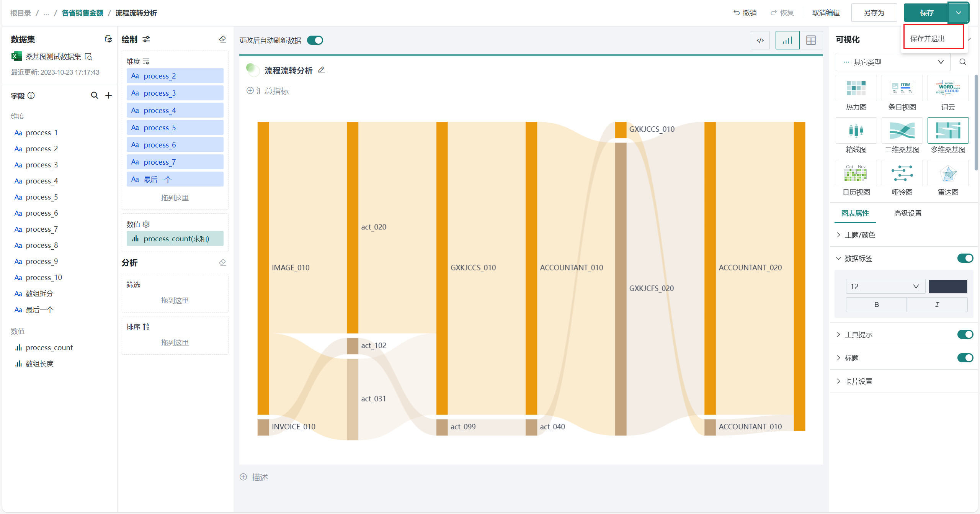
Task: Click the Save As button
Action: click(x=874, y=13)
